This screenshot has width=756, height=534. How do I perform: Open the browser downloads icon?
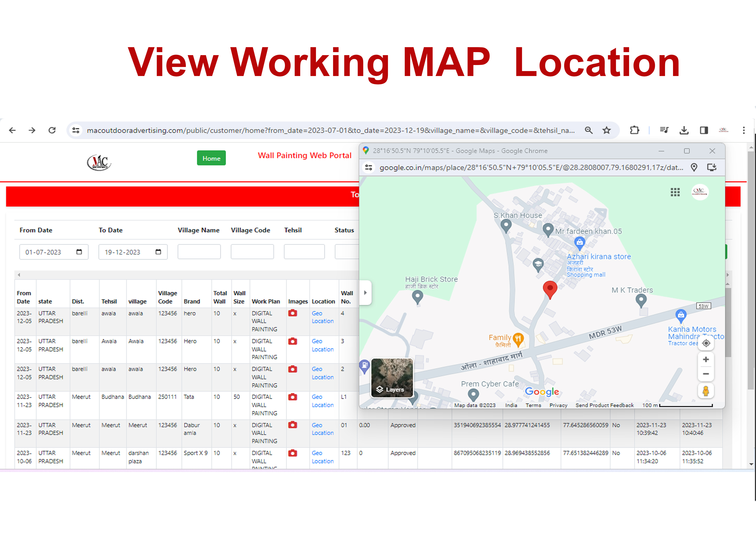tap(684, 130)
